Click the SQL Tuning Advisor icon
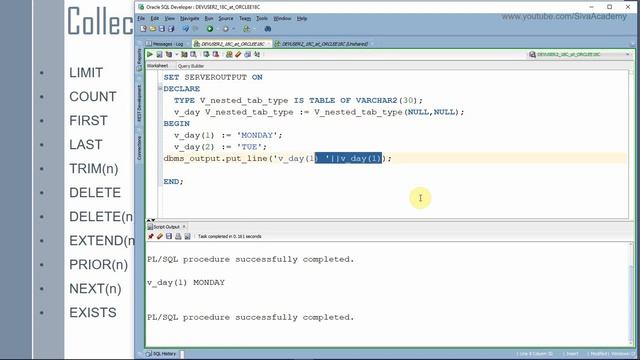 click(193, 54)
